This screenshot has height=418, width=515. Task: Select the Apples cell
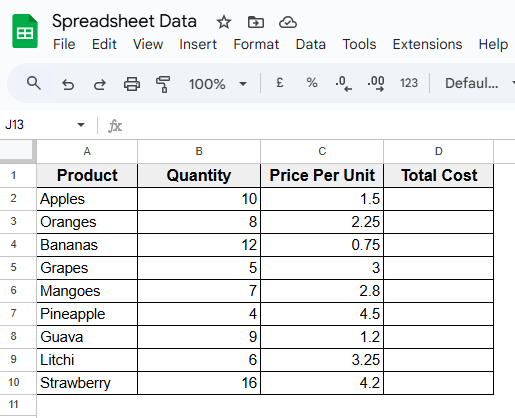tap(87, 199)
